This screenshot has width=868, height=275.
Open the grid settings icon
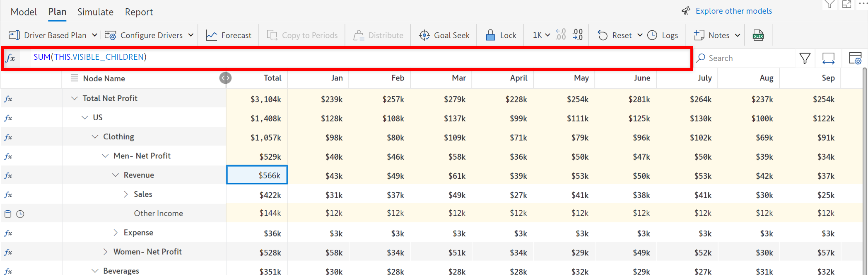coord(855,58)
